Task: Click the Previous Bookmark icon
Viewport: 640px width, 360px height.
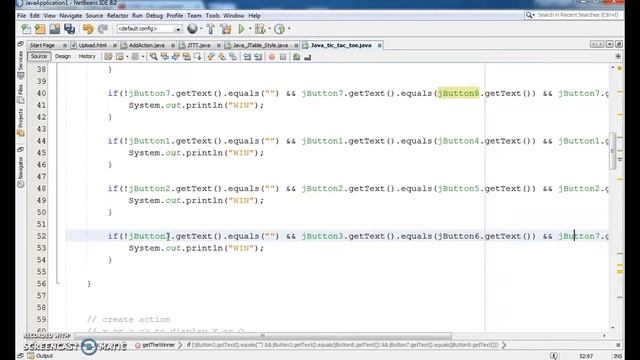Action: pos(211,57)
